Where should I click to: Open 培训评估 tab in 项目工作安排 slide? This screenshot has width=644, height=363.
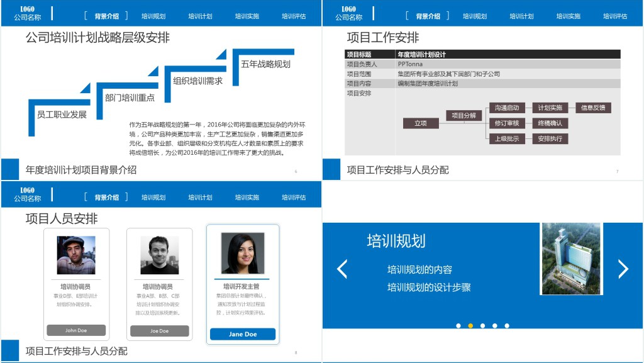tap(615, 16)
